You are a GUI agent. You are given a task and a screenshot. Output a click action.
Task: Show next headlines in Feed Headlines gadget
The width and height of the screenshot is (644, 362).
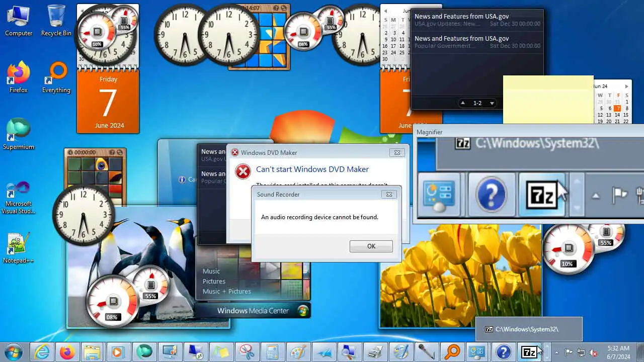tap(492, 103)
